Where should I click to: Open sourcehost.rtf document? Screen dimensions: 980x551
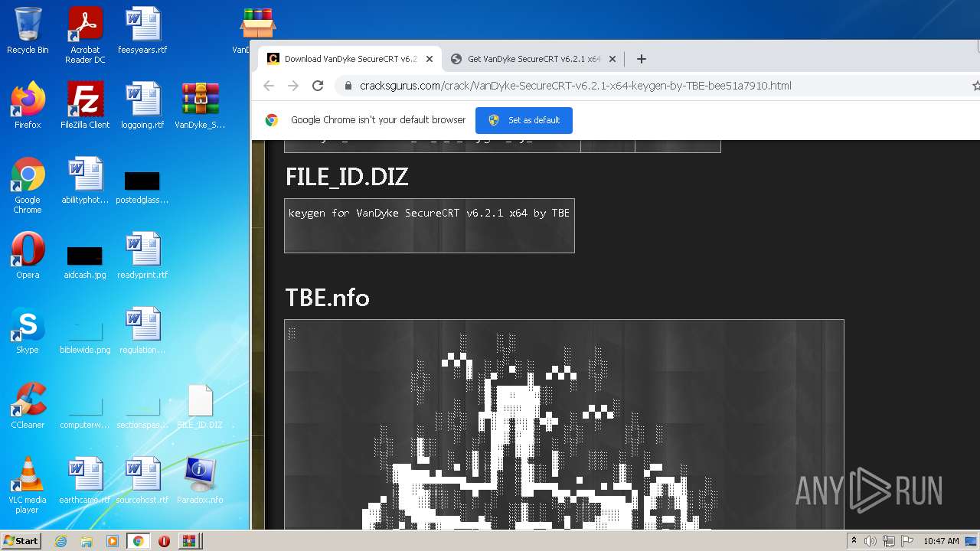pyautogui.click(x=142, y=481)
